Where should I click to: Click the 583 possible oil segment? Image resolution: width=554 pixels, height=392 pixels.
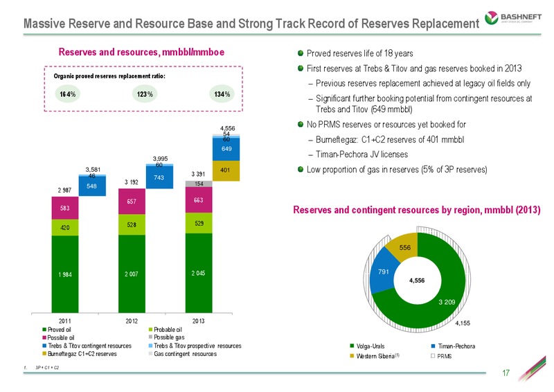coord(65,208)
